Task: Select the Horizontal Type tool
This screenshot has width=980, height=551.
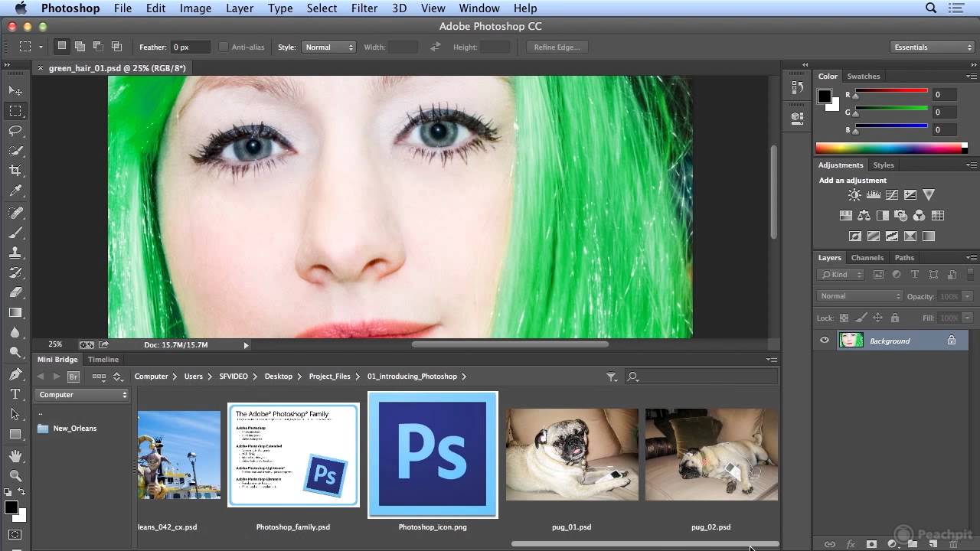Action: [x=15, y=394]
